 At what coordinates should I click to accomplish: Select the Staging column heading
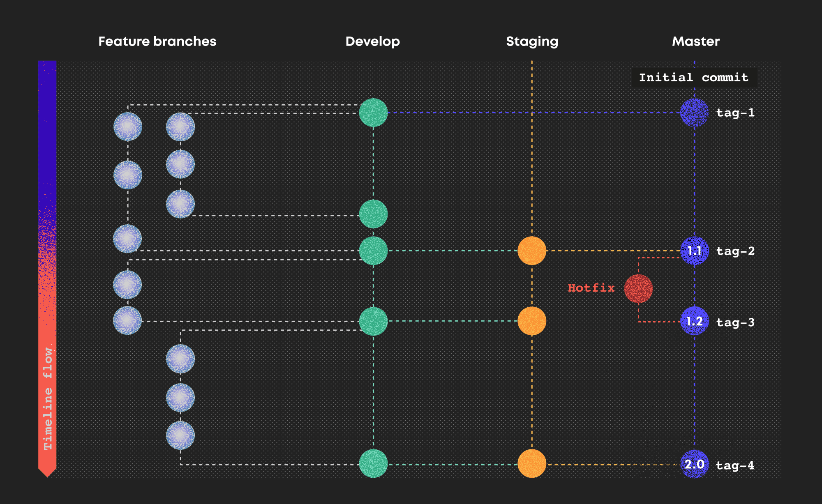tap(532, 41)
